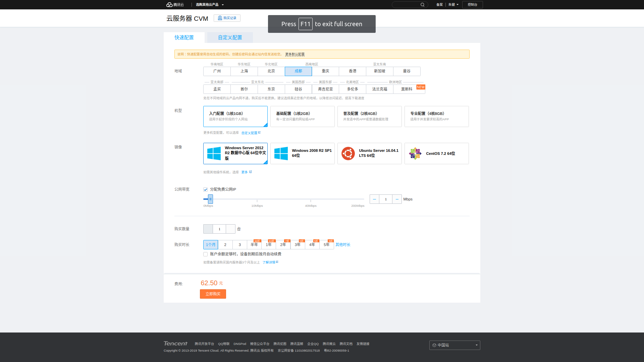Viewport: 644px width, 362px height.
Task: Toggle the 分配免费公网IP checkbox
Action: pyautogui.click(x=205, y=190)
